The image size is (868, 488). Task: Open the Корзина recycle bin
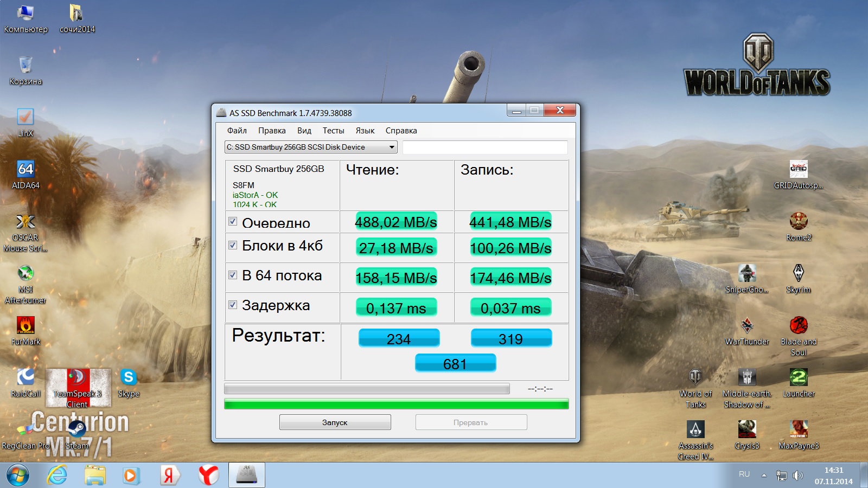pyautogui.click(x=25, y=71)
